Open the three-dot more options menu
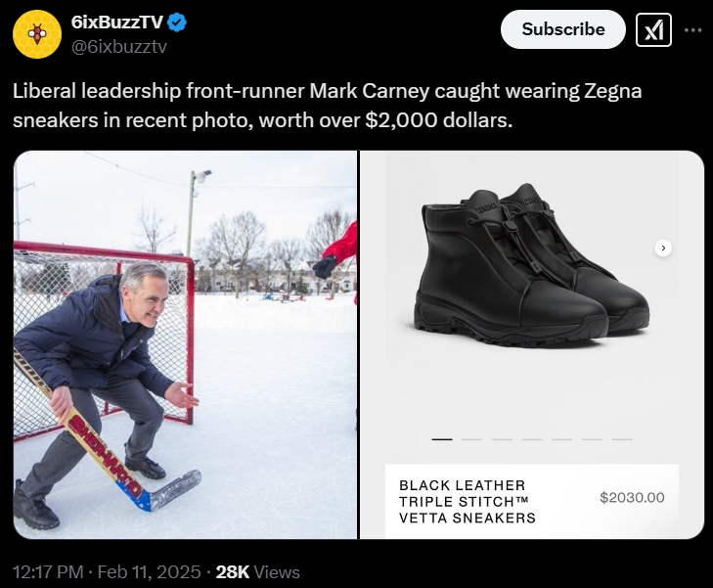The height and width of the screenshot is (588, 713). coord(693,30)
